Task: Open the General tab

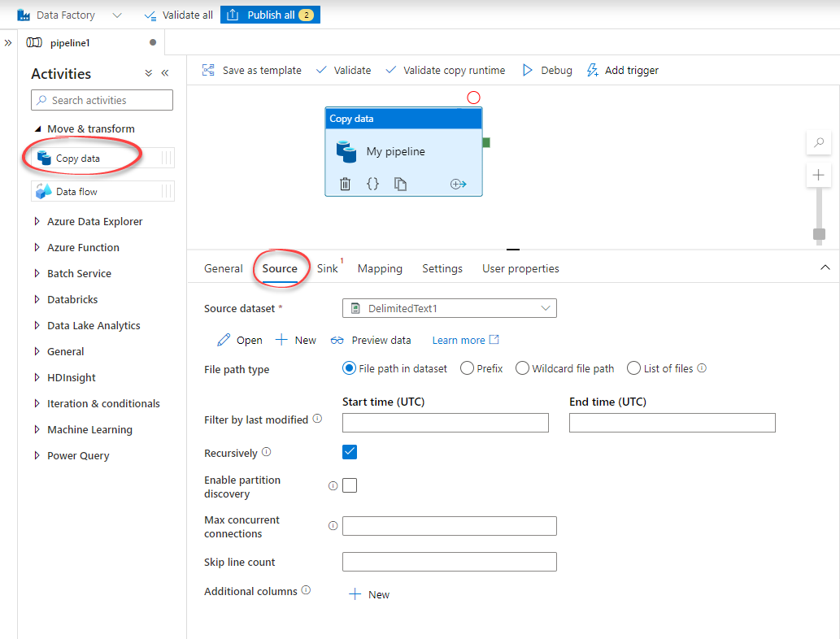Action: 224,268
